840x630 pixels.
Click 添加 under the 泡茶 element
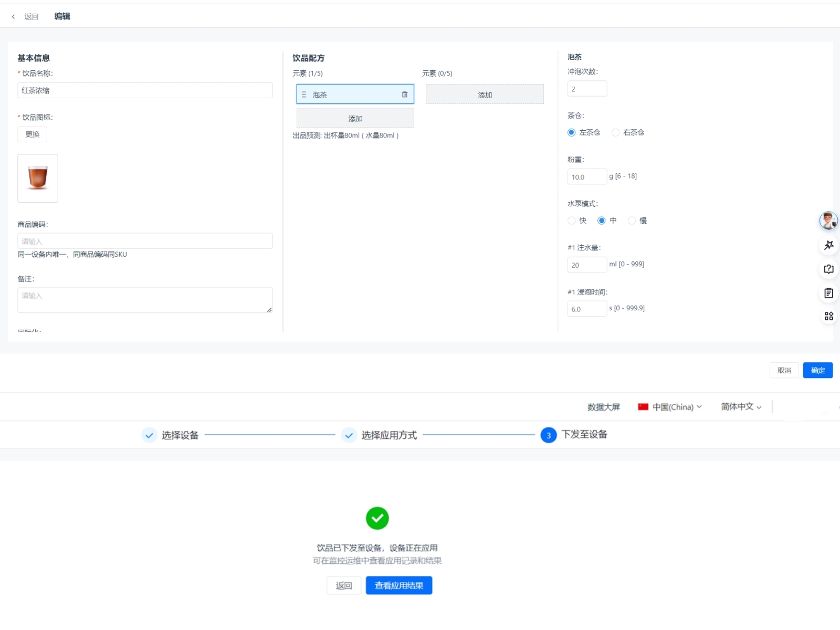355,118
